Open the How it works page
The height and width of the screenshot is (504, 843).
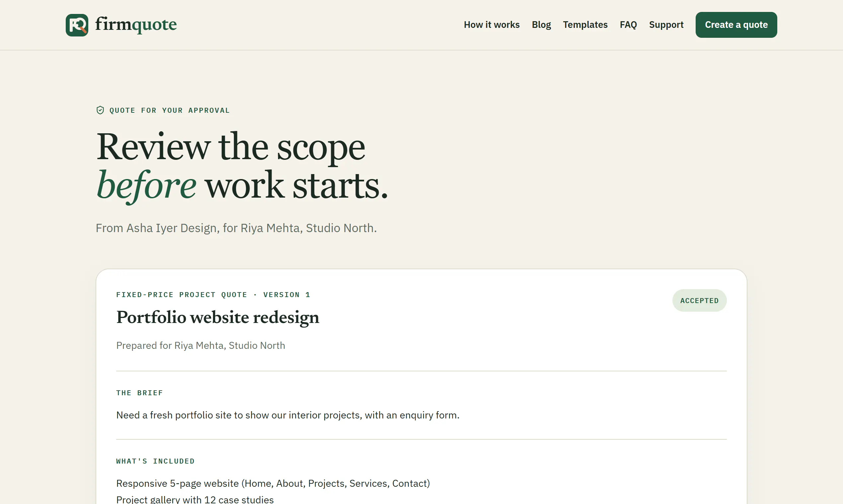coord(492,25)
